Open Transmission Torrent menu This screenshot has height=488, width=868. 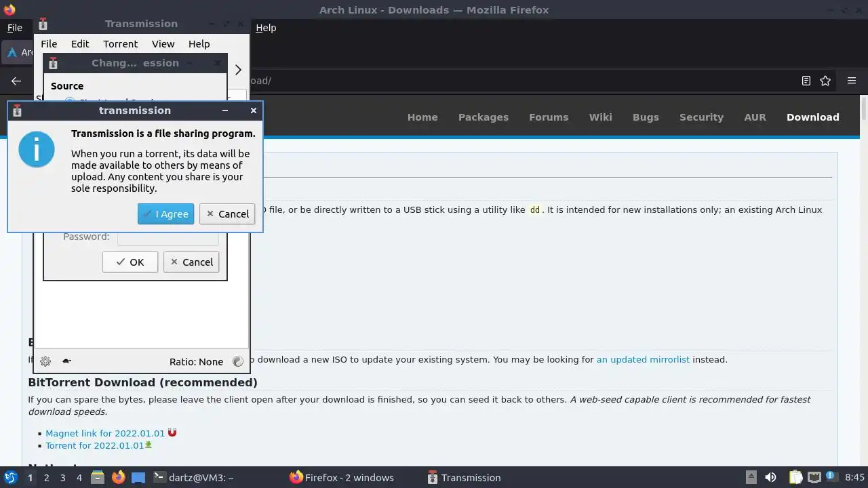click(x=120, y=43)
